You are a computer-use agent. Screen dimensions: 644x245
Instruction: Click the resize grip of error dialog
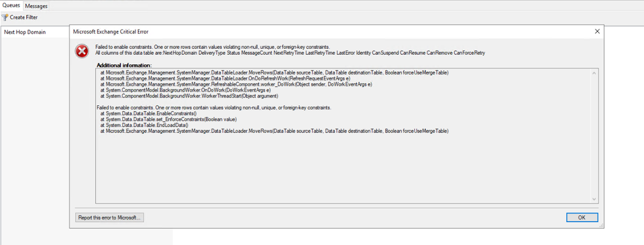tap(601, 226)
